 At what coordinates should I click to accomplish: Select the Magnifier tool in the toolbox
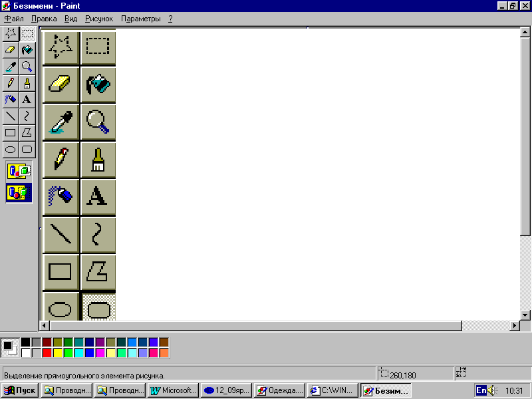tap(27, 66)
